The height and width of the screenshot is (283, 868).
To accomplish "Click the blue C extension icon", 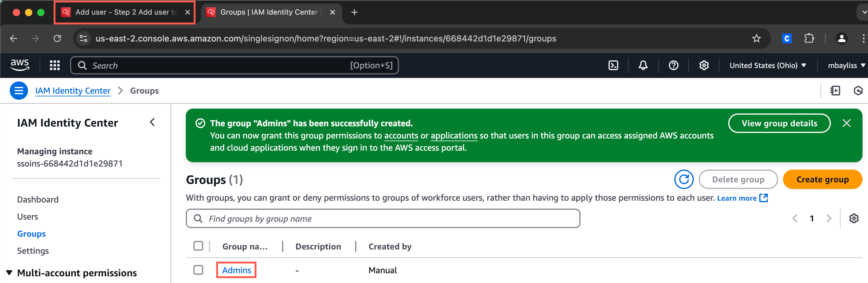I will tap(786, 38).
